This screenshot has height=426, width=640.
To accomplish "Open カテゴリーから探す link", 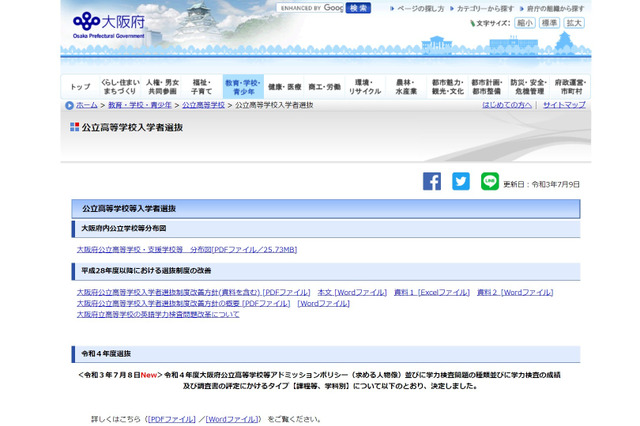I will click(485, 9).
